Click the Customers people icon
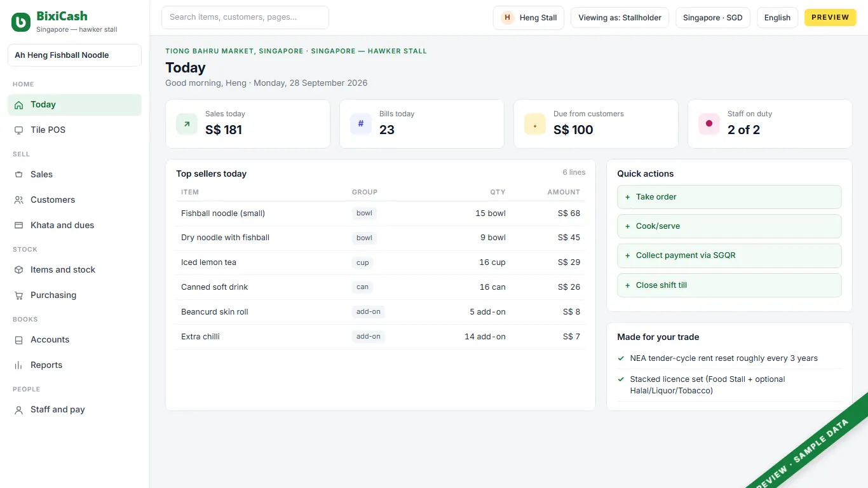 pyautogui.click(x=18, y=200)
